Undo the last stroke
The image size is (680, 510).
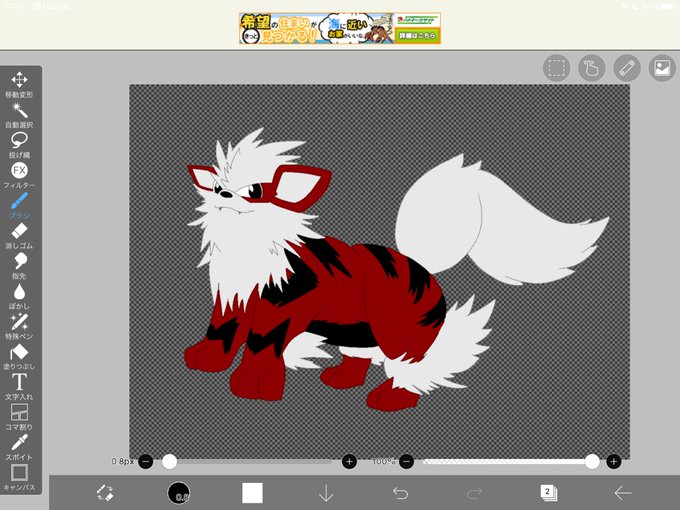(x=400, y=493)
